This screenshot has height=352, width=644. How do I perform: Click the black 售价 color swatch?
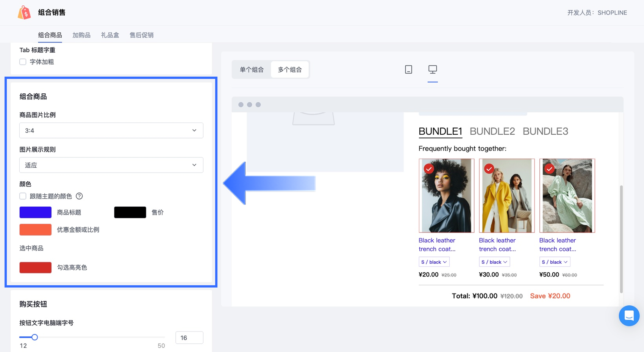[x=130, y=212]
